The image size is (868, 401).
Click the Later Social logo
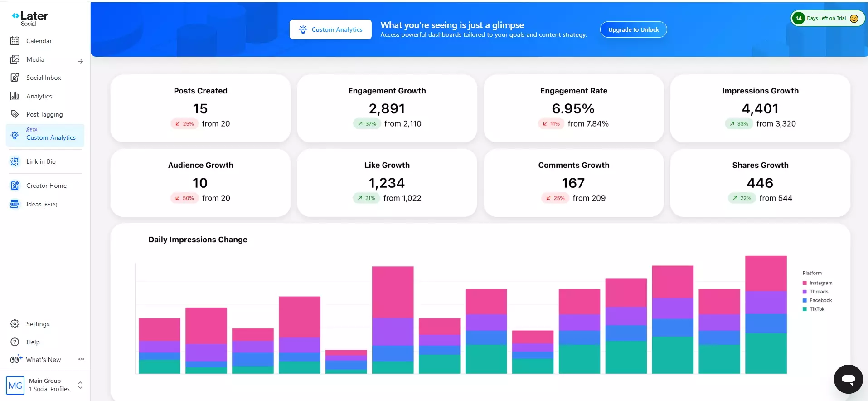pos(30,18)
